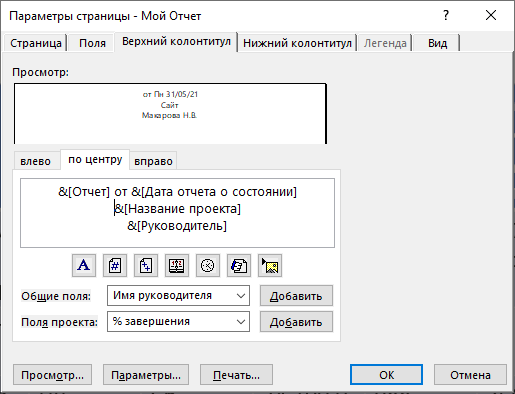515x394 pixels.
Task: Insert total page count icon
Action: (146, 266)
